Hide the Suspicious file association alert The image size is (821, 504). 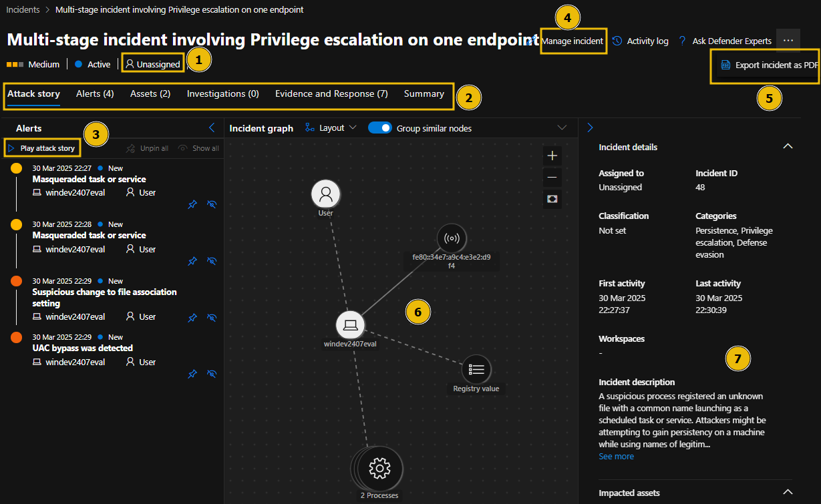(212, 318)
